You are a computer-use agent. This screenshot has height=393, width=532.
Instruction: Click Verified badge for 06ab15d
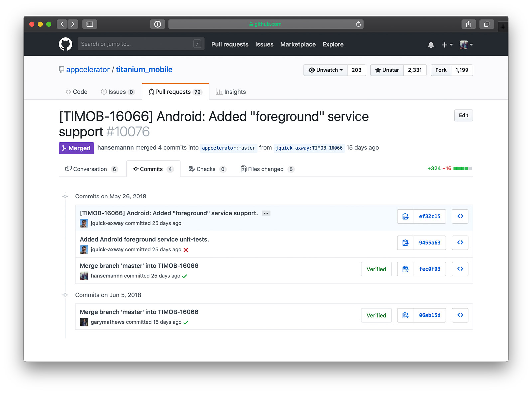point(376,315)
